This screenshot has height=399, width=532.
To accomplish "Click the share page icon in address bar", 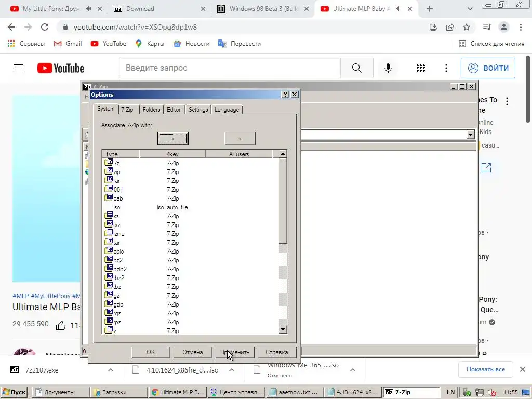I will coord(450,27).
